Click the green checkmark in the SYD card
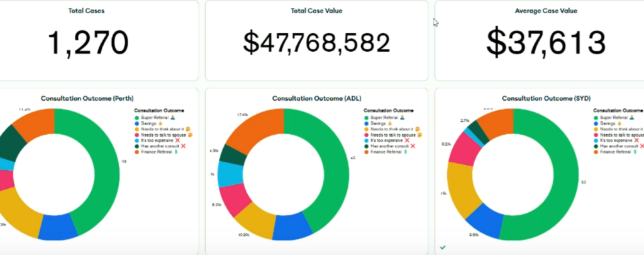 [443, 247]
